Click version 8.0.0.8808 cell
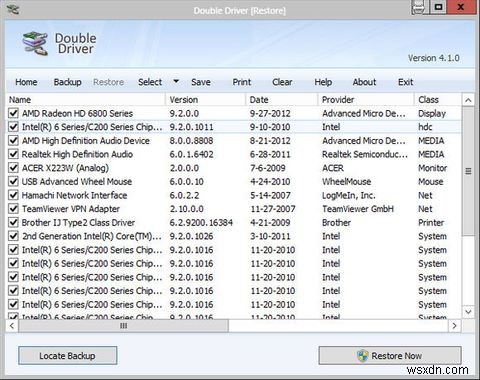This screenshot has width=480, height=380. [191, 141]
